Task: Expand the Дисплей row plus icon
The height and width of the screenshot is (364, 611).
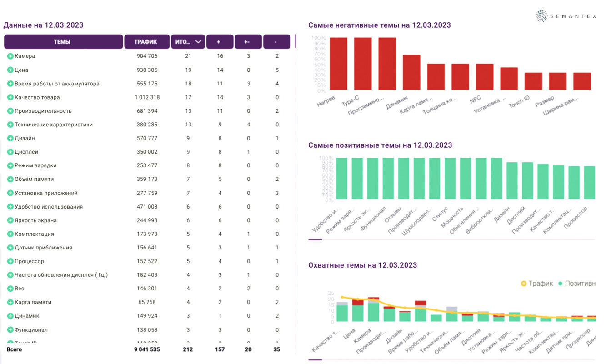Action: [x=10, y=152]
